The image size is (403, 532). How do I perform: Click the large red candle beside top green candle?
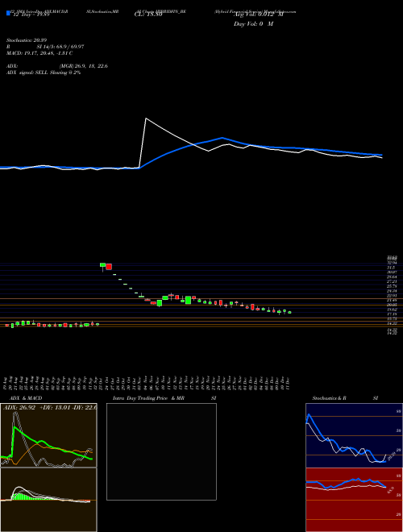point(109,267)
